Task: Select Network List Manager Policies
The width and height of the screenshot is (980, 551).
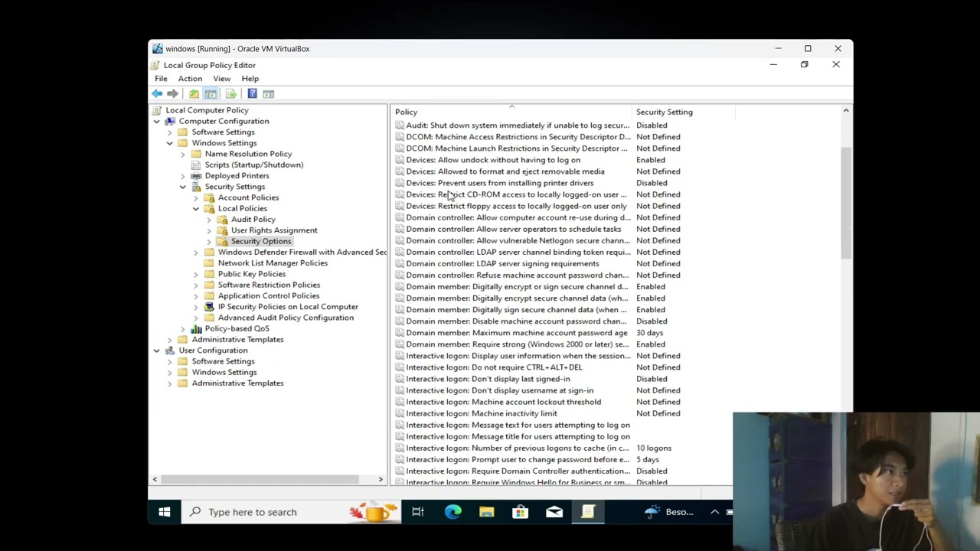Action: (273, 263)
